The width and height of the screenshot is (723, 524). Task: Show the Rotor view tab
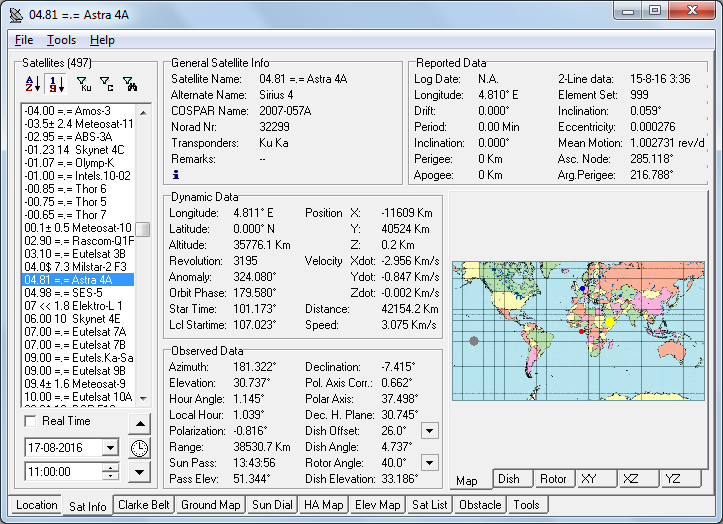tap(553, 479)
